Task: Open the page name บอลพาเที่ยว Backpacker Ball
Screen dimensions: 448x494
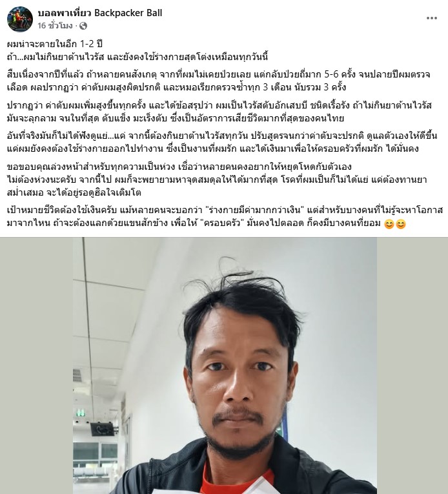Action: point(100,13)
